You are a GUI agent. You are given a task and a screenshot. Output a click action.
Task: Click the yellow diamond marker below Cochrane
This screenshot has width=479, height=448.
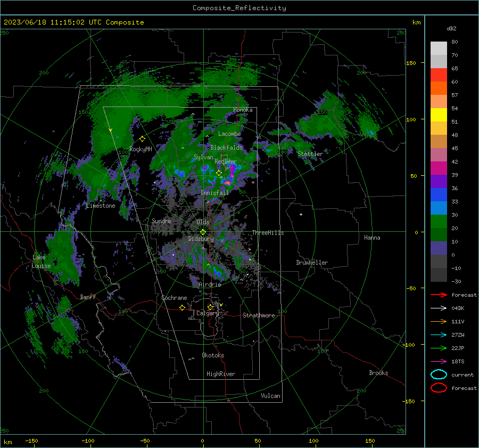coord(182,307)
